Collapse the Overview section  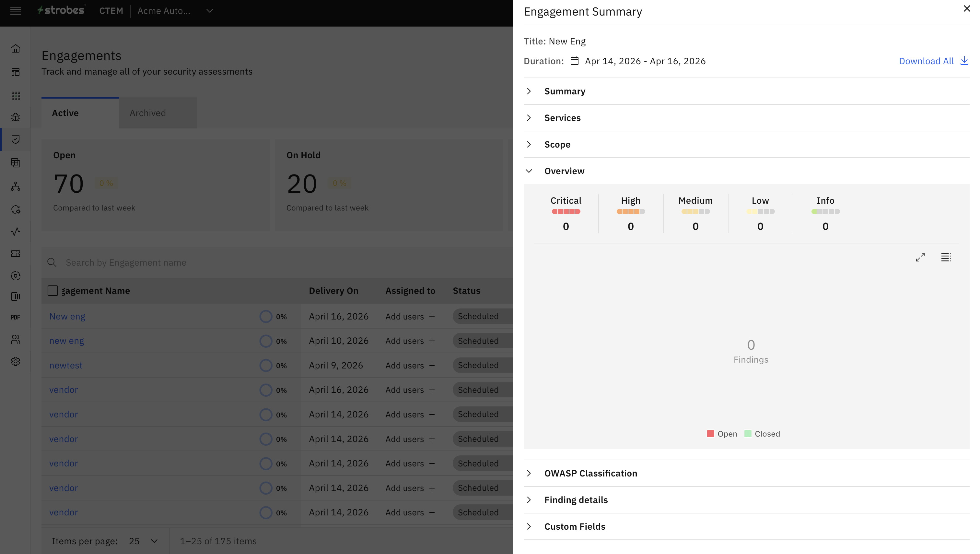564,171
